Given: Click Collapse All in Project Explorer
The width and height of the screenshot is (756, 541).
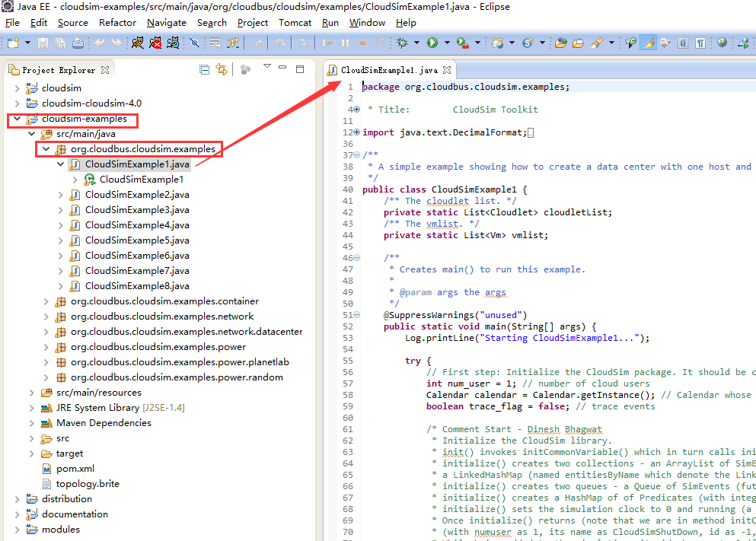Looking at the screenshot, I should click(205, 70).
